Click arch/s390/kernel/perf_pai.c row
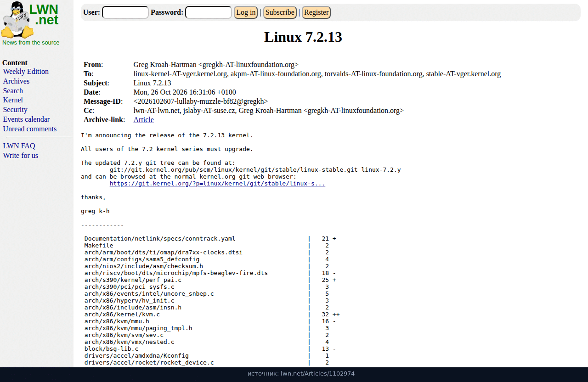588x382 pixels. click(210, 280)
